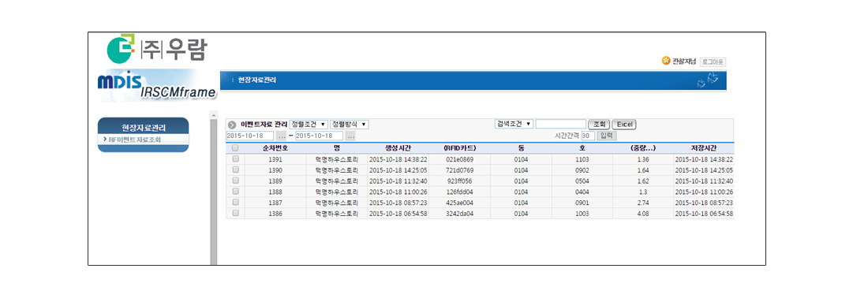Sort by 생성시간 column header

click(398, 148)
